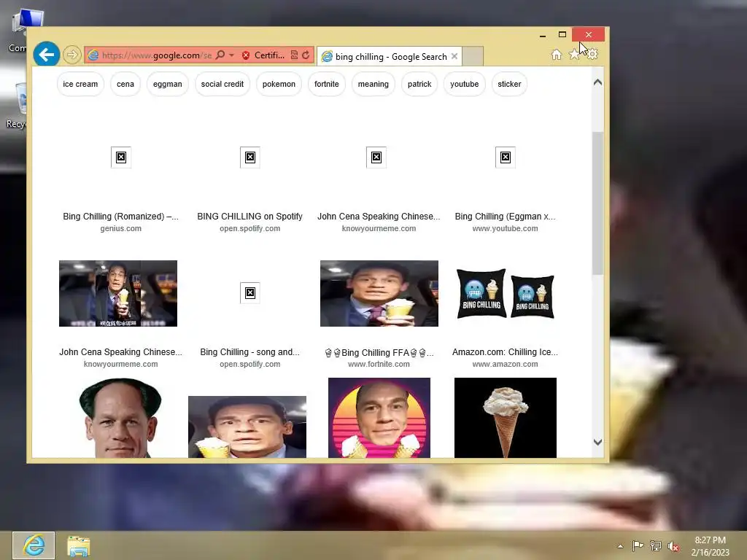Open the ice cream cone on black thumbnail
Viewport: 747px width, 560px height.
pyautogui.click(x=506, y=418)
